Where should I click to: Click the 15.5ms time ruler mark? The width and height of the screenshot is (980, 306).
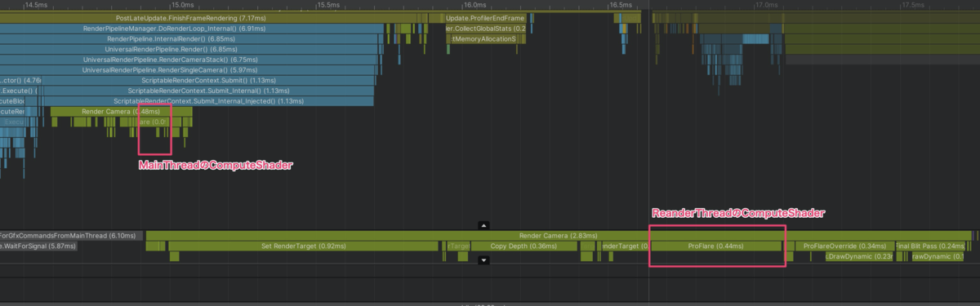pyautogui.click(x=327, y=5)
